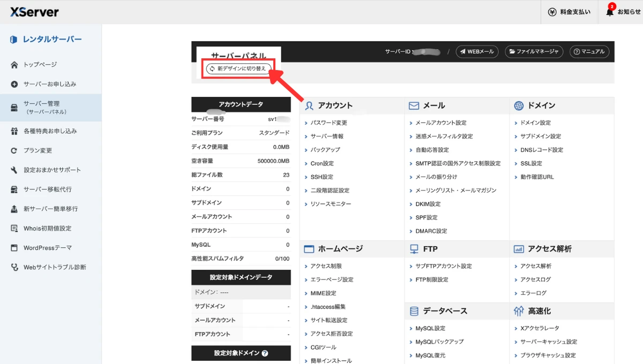Open the notification bell icon

[610, 12]
